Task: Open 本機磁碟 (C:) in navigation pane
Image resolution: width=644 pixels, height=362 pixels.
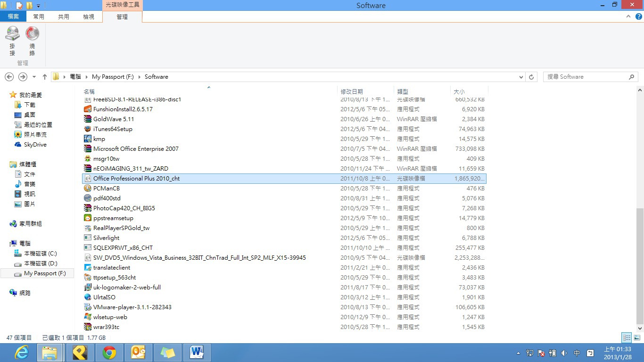Action: [41, 254]
